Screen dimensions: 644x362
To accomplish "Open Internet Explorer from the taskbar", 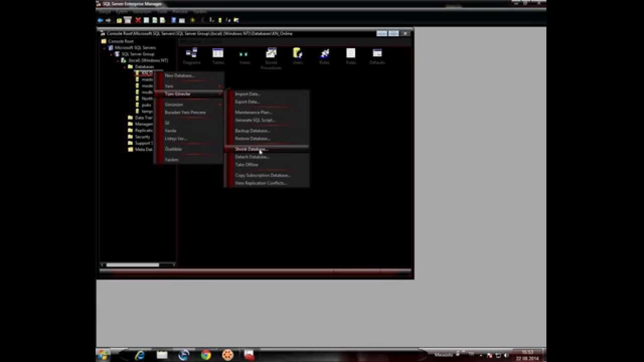I will [140, 355].
